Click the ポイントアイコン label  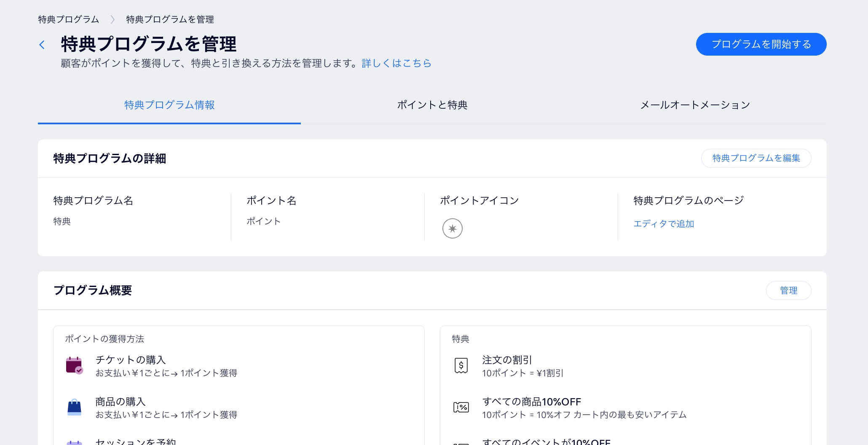point(479,201)
